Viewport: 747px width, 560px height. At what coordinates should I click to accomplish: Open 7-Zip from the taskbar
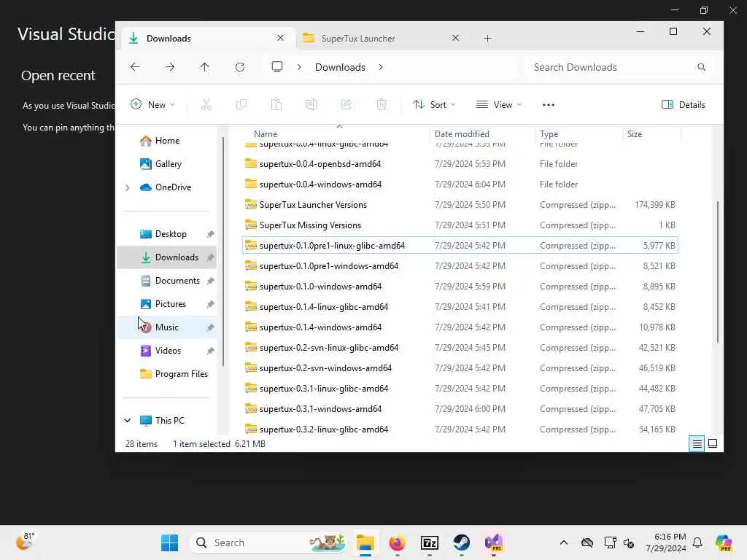[x=429, y=542]
